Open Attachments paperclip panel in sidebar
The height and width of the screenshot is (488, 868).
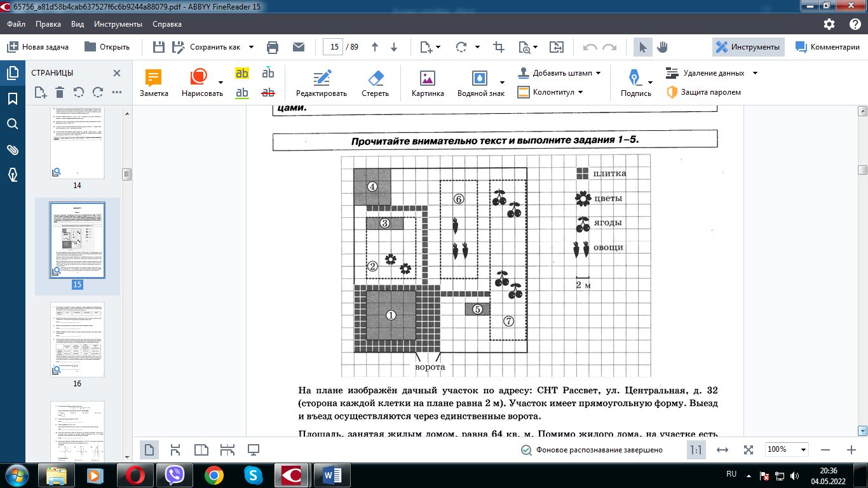click(x=12, y=150)
